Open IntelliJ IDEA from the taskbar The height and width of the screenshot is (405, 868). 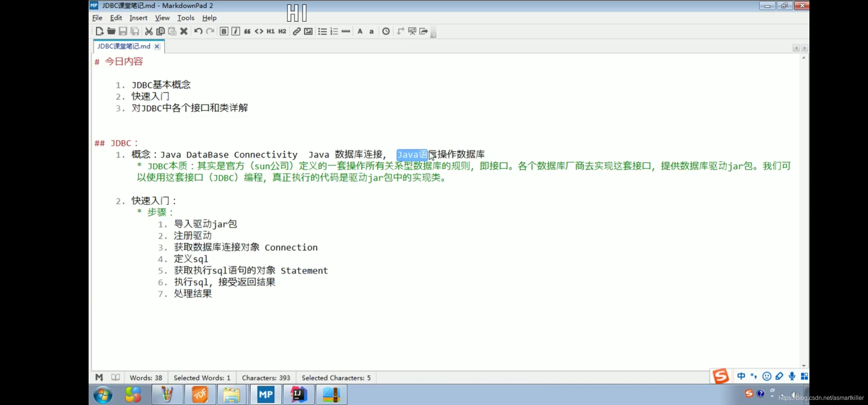tap(298, 394)
